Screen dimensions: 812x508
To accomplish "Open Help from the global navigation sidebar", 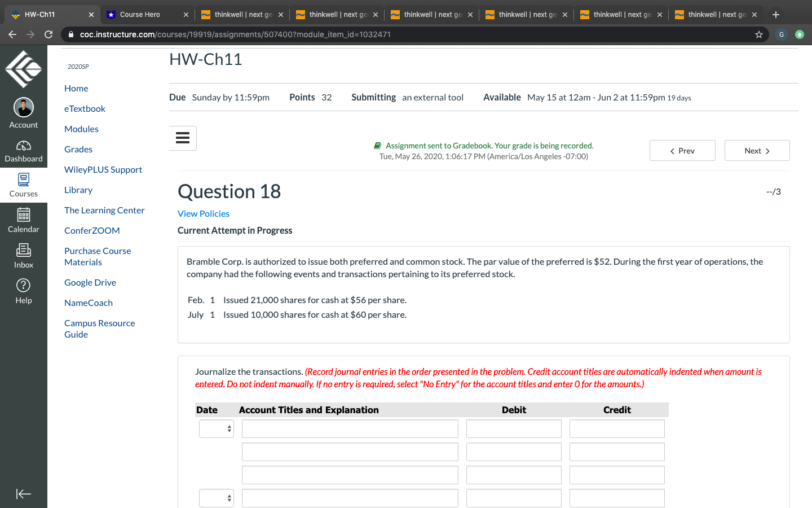I will tap(23, 284).
